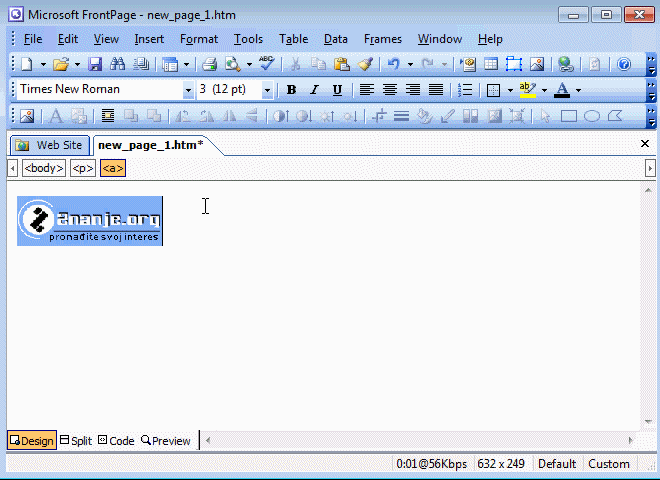Apply the yellow highlight color
This screenshot has height=480, width=660.
click(x=527, y=90)
